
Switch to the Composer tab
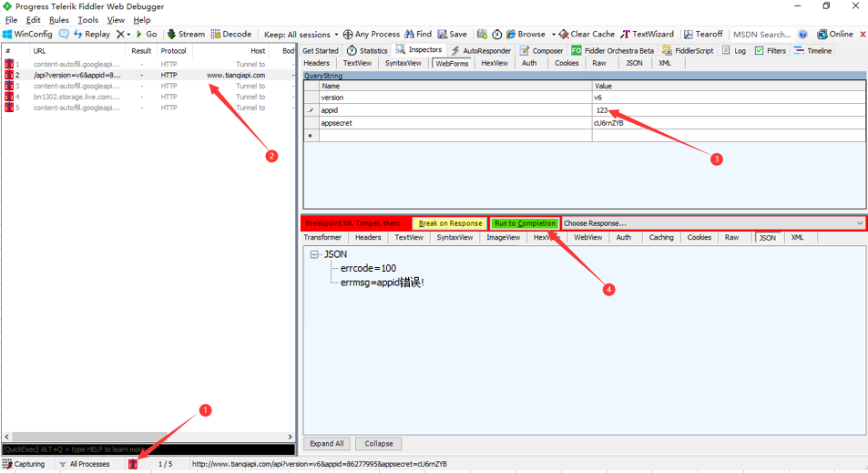541,50
